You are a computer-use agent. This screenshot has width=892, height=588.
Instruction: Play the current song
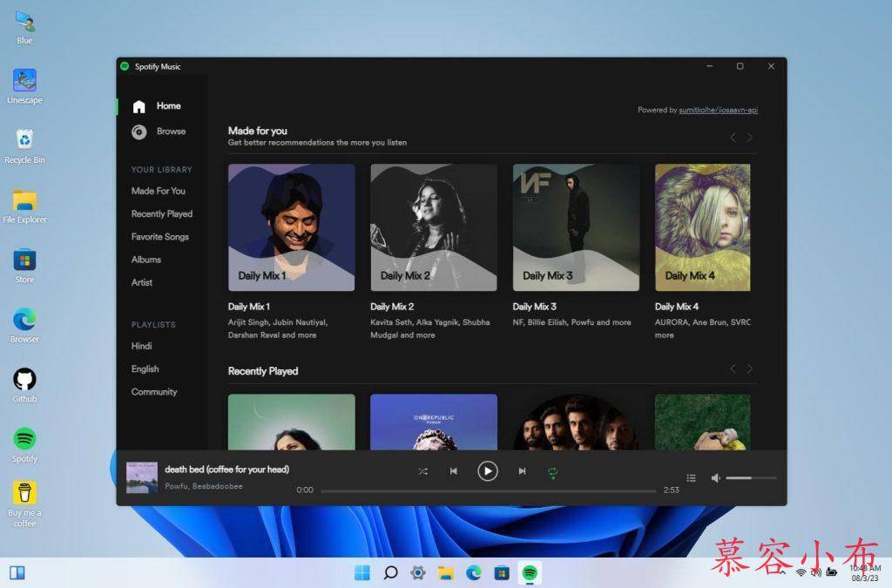coord(488,471)
